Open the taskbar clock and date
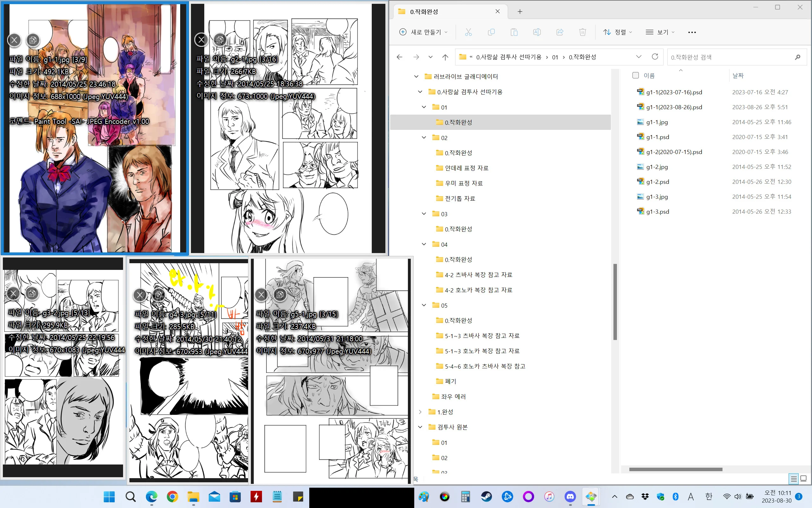Image resolution: width=812 pixels, height=508 pixels. (x=777, y=497)
